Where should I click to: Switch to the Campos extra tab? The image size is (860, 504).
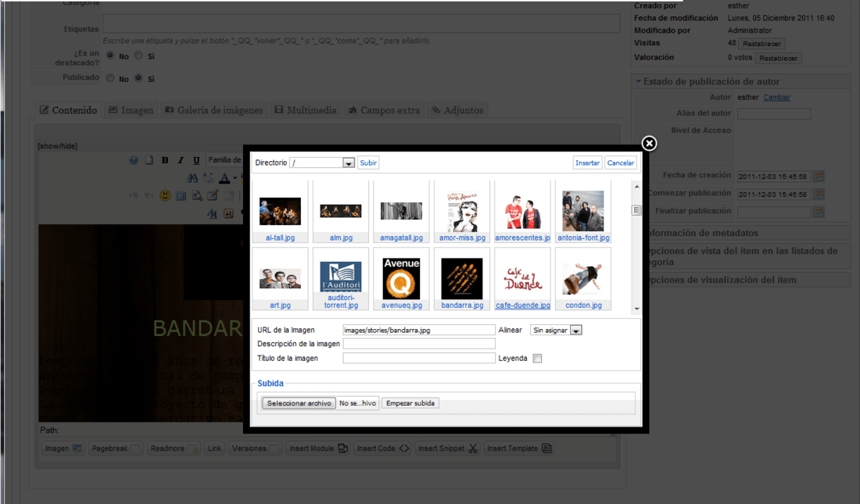click(385, 110)
